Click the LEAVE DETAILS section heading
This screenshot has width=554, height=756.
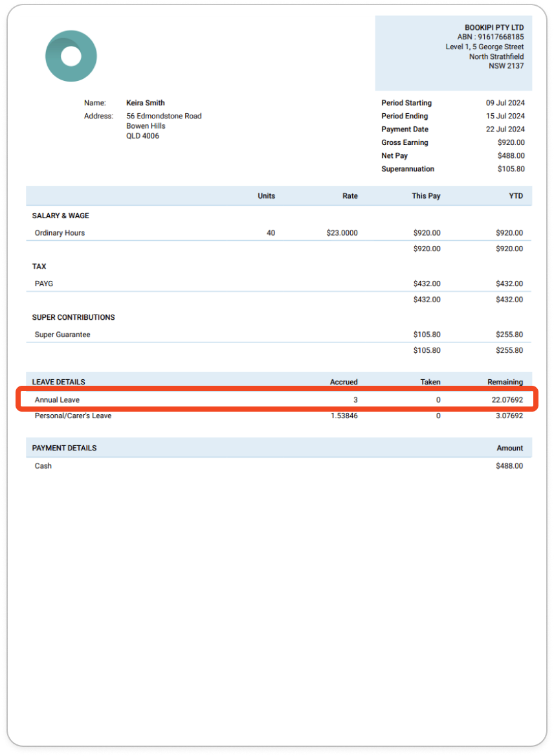click(59, 382)
